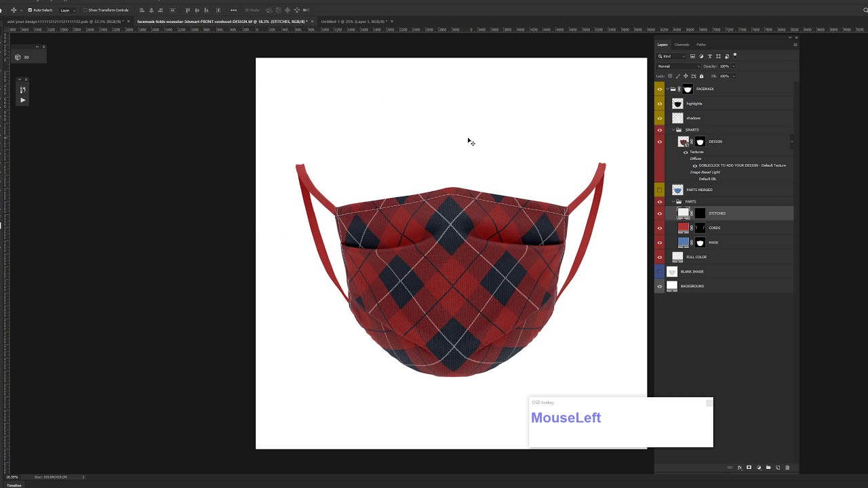Image resolution: width=868 pixels, height=488 pixels.
Task: Click the Fill 100% value field
Action: (x=724, y=76)
